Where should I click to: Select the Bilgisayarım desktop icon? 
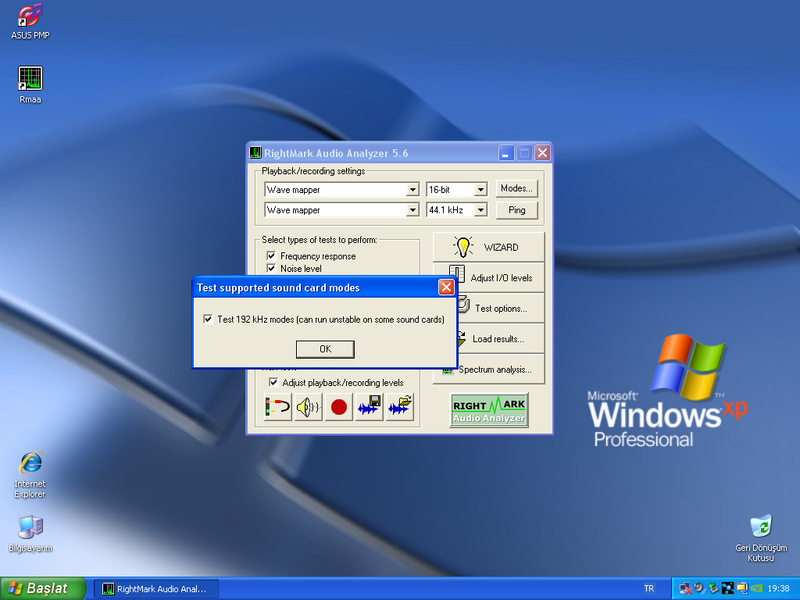click(30, 534)
